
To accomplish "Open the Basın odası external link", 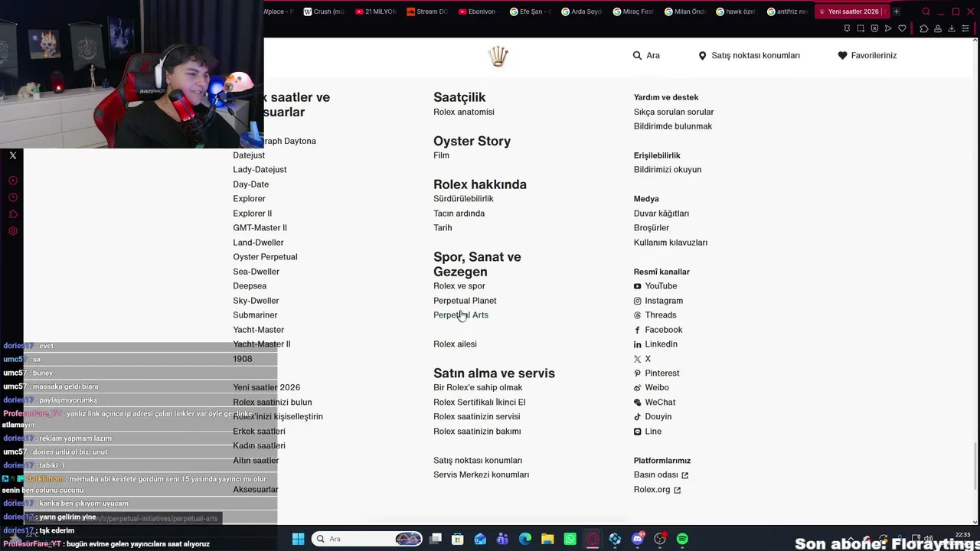I will 661,475.
